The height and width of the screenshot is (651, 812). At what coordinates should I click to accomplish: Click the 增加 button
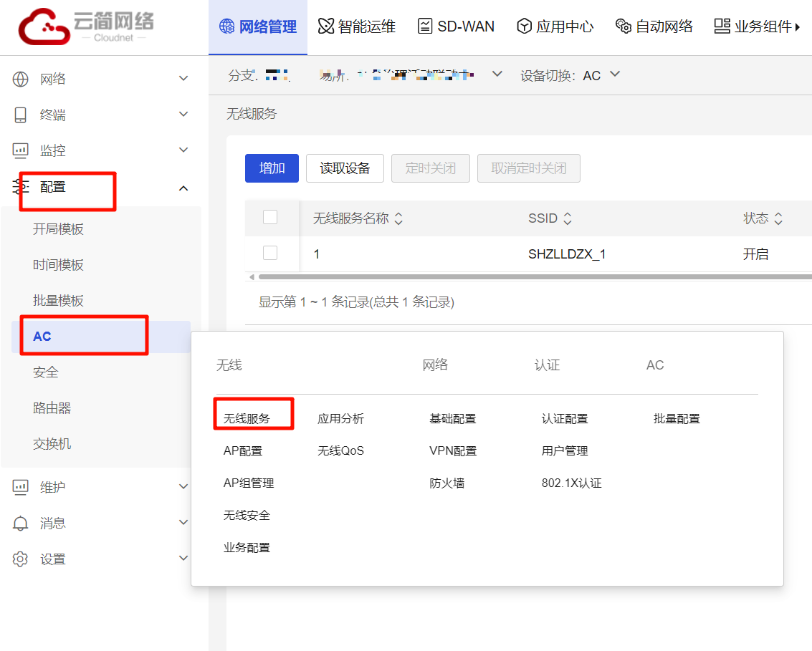[272, 168]
